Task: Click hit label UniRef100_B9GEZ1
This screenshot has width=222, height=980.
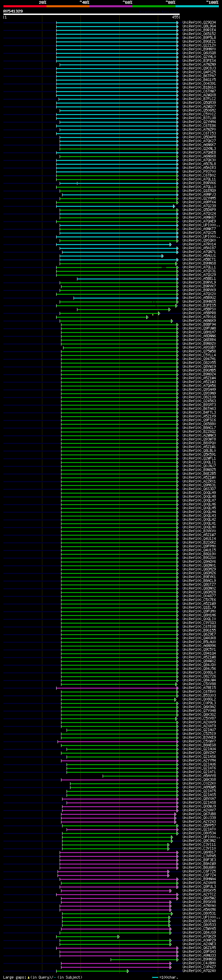Action: 199,41
